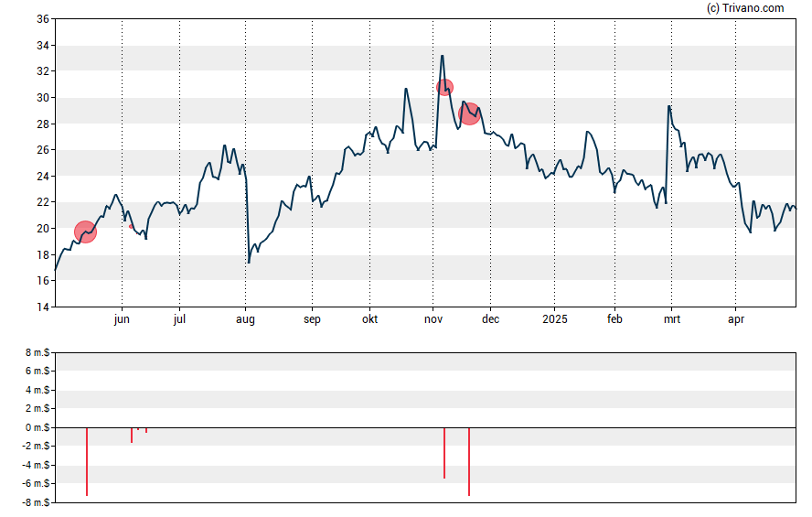Click the '2025' x-axis label
This screenshot has height=517, width=812.
[x=555, y=318]
